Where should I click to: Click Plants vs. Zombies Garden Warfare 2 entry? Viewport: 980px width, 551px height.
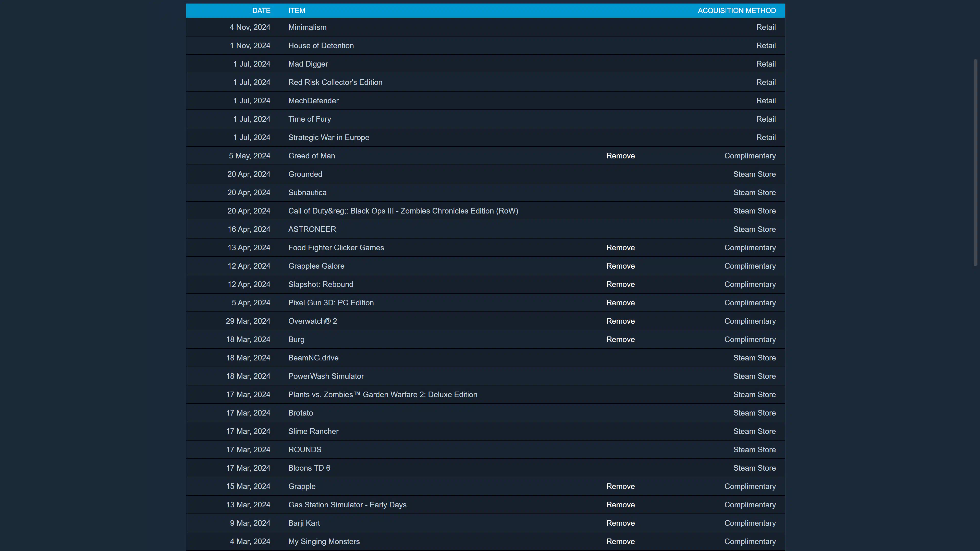point(383,395)
